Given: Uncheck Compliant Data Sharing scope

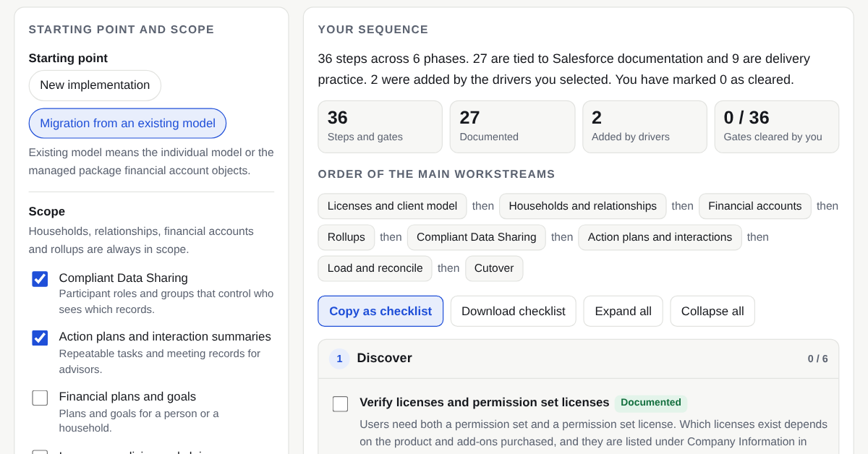Looking at the screenshot, I should pos(40,279).
